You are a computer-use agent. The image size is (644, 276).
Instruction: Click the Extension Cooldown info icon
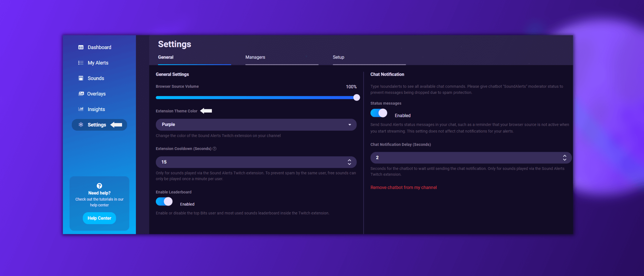(x=215, y=149)
